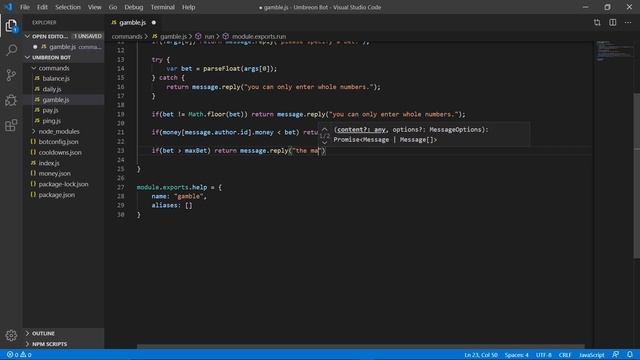
Task: Click the Open Changes icon in editor toolbar
Action: pos(597,22)
